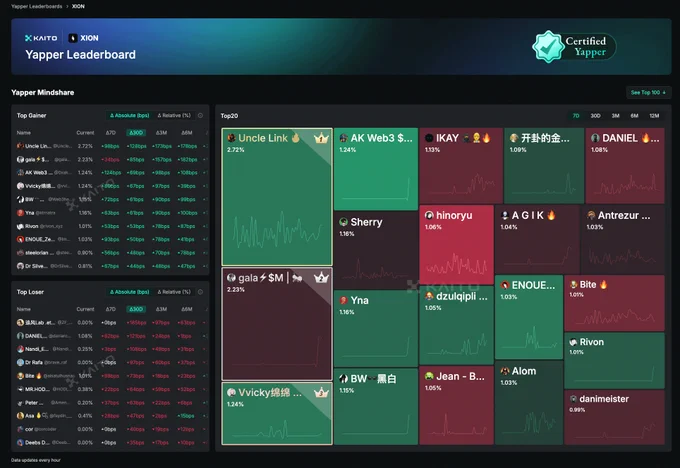Open the BW 黑白 tile in treemap
The height and width of the screenshot is (468, 680).
point(376,406)
